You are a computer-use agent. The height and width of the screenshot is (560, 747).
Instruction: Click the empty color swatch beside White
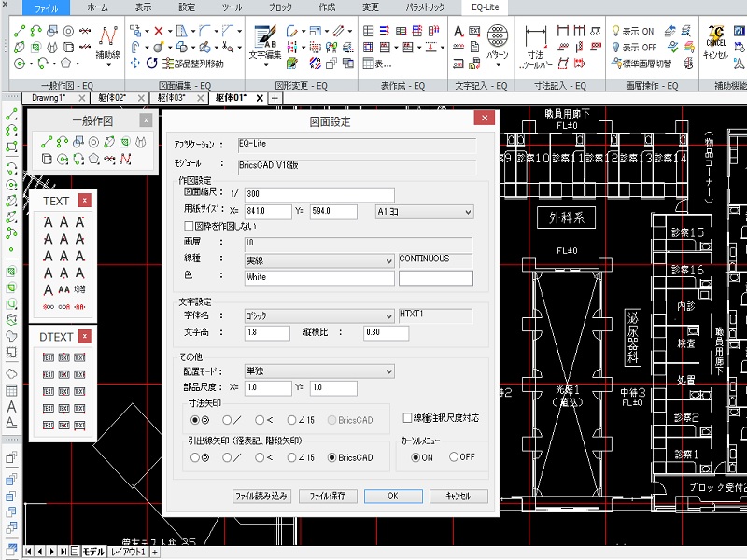click(x=435, y=278)
